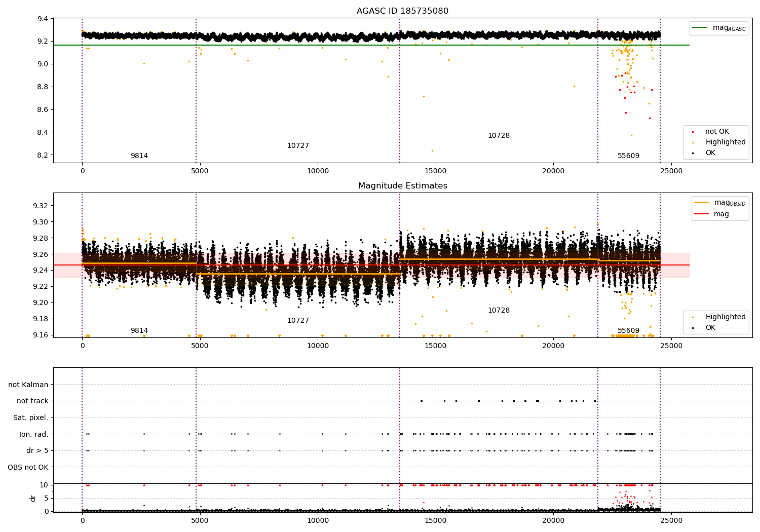Click y-axis tick 8.2 on top plot
The width and height of the screenshot is (760, 532).
coord(43,156)
